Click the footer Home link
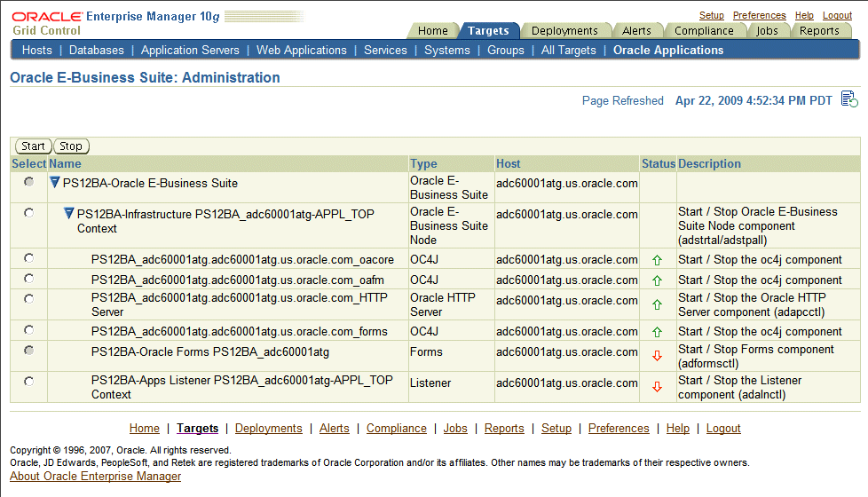Screen dimensions: 868x497 pyautogui.click(x=144, y=429)
